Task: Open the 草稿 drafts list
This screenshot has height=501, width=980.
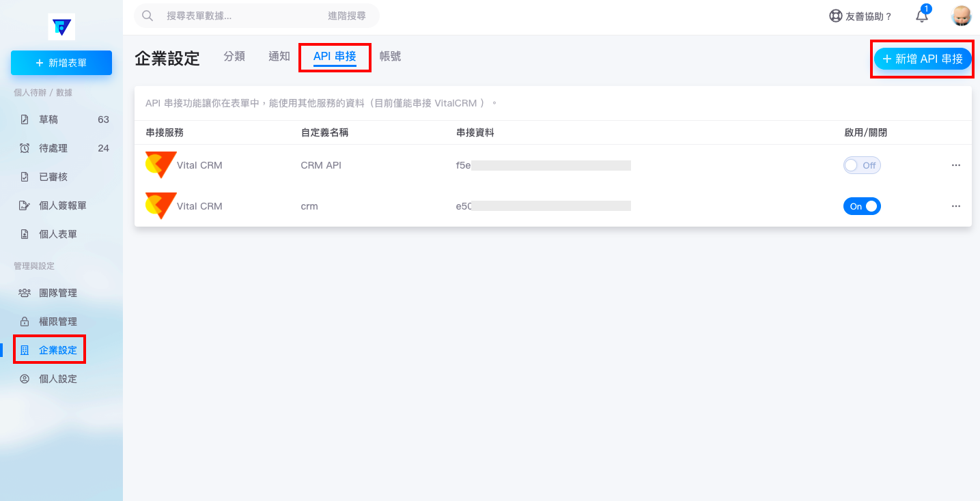Action: coord(48,119)
